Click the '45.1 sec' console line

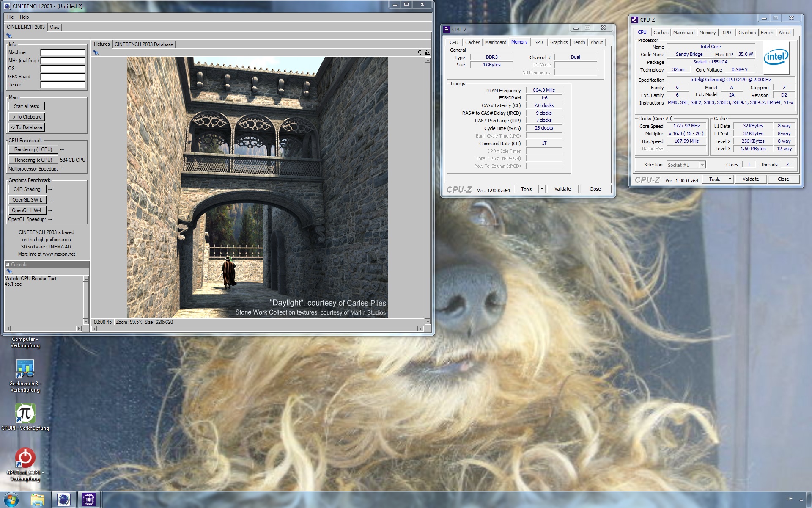click(13, 284)
